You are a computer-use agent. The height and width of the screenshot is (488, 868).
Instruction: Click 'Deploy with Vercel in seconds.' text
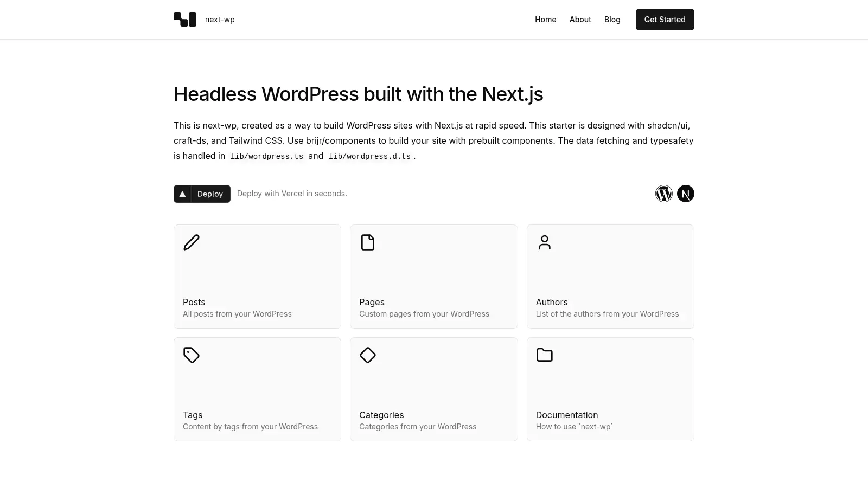pyautogui.click(x=292, y=194)
